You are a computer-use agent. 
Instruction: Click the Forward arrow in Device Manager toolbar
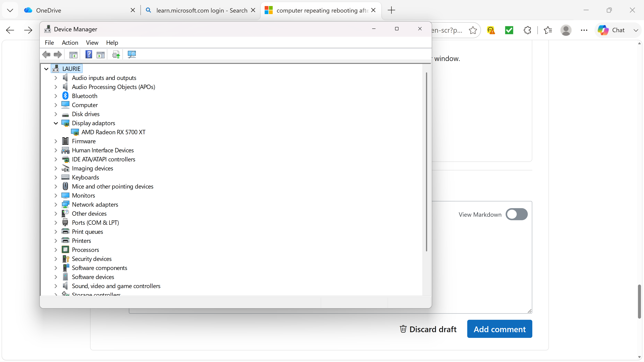point(58,54)
